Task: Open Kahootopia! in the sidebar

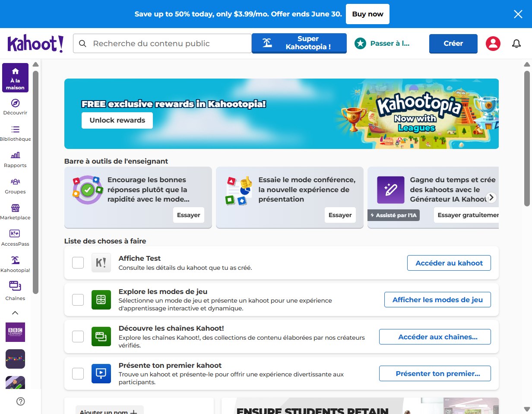Action: click(15, 265)
